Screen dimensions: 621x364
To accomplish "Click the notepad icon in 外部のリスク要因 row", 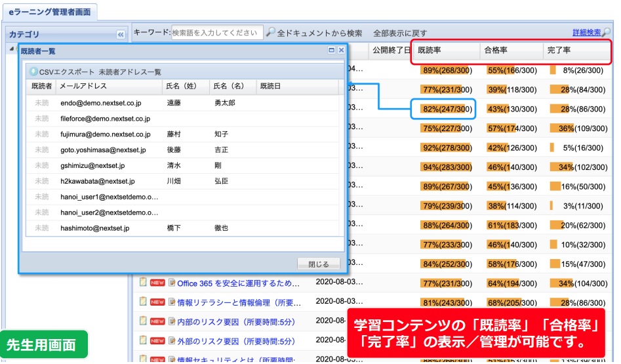I will [143, 340].
